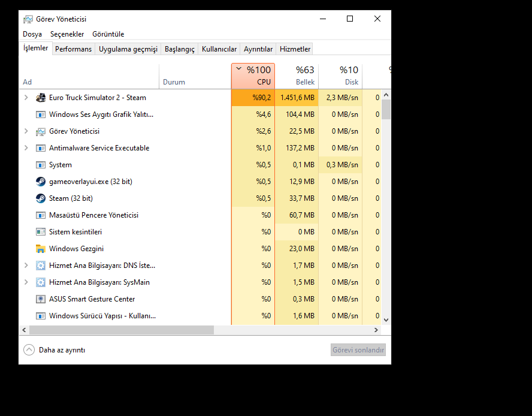Click the horizontal scrollbar left arrow

[24, 330]
